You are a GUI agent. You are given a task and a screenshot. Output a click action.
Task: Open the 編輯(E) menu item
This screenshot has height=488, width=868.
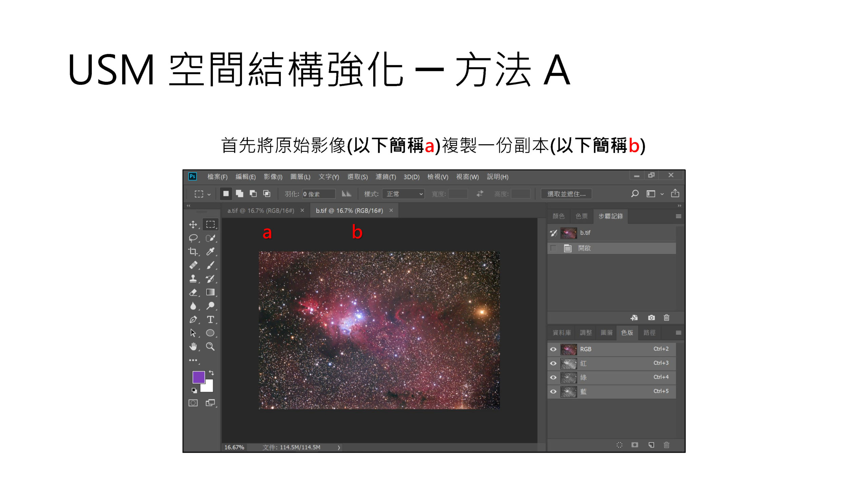pos(243,177)
